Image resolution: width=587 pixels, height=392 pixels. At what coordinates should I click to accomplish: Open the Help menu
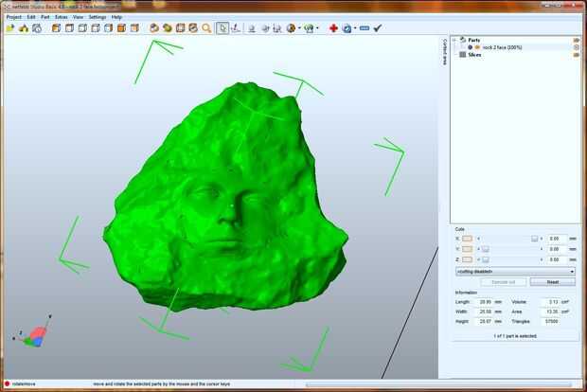tap(116, 17)
